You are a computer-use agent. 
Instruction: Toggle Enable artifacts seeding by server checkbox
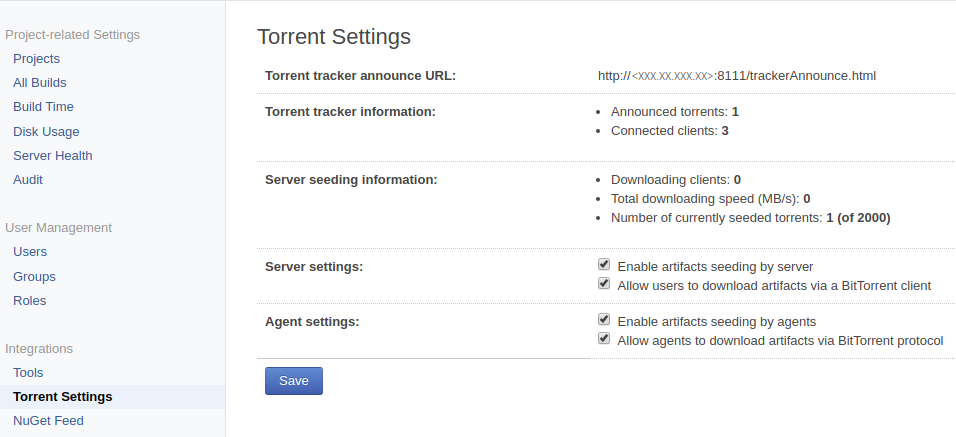coord(604,265)
